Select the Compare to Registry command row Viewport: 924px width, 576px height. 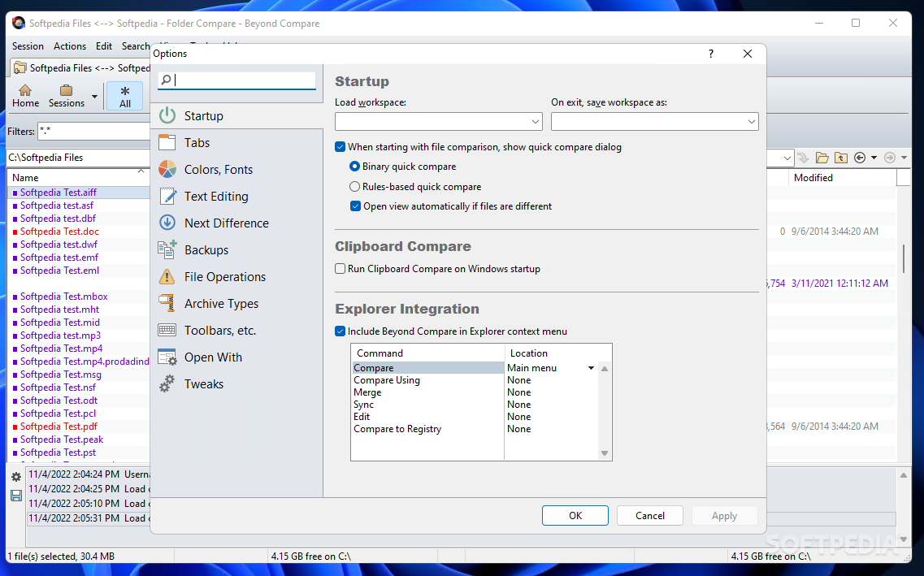tap(427, 429)
